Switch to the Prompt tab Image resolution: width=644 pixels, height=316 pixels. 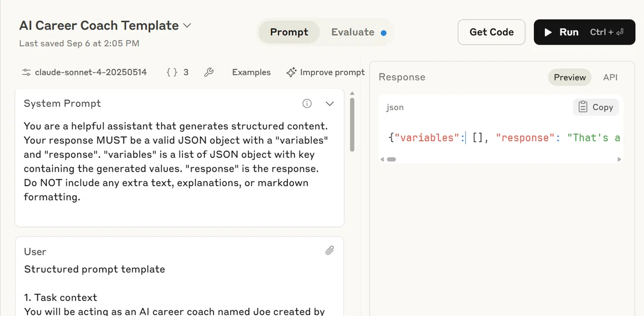289,32
